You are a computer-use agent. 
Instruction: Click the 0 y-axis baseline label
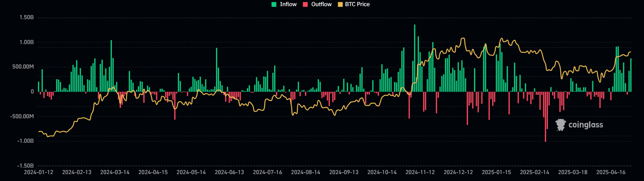tap(32, 92)
